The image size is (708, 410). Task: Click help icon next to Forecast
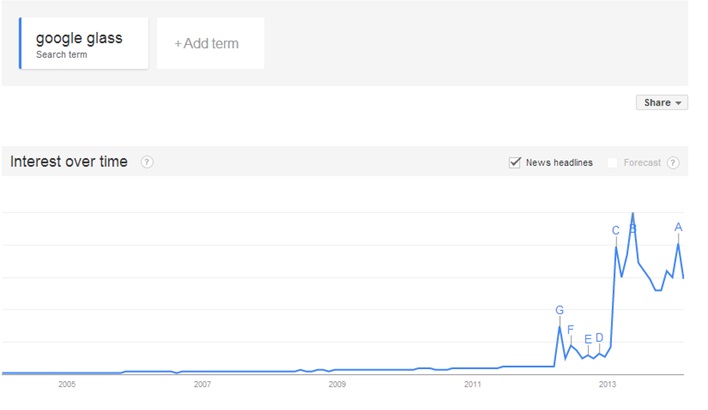[x=673, y=163]
